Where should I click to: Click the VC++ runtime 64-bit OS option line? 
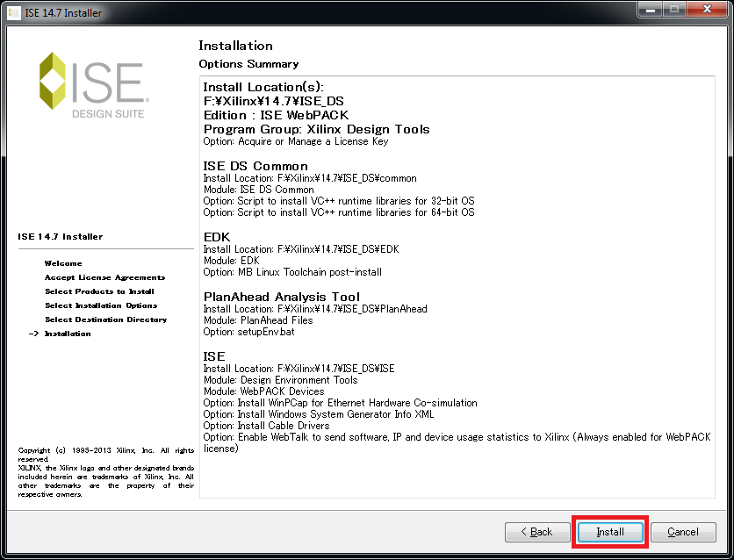point(339,212)
